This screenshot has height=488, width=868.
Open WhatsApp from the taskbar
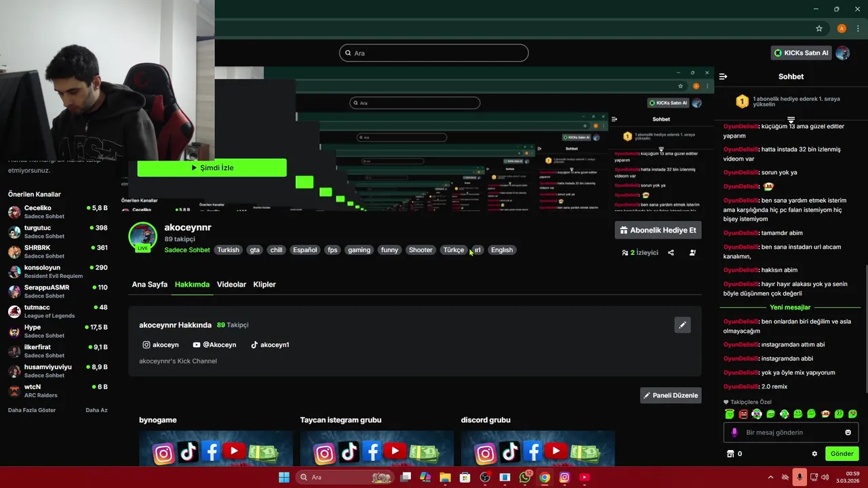click(525, 477)
